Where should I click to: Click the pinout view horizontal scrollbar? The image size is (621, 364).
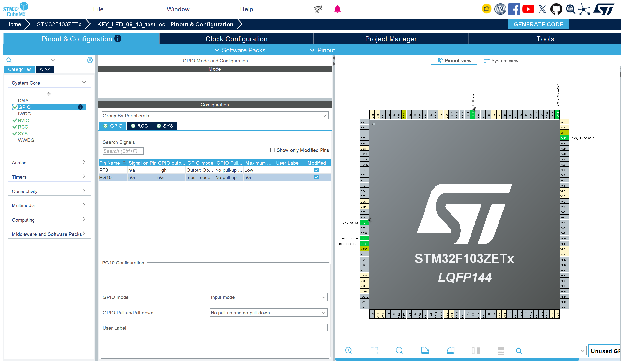[x=457, y=359]
